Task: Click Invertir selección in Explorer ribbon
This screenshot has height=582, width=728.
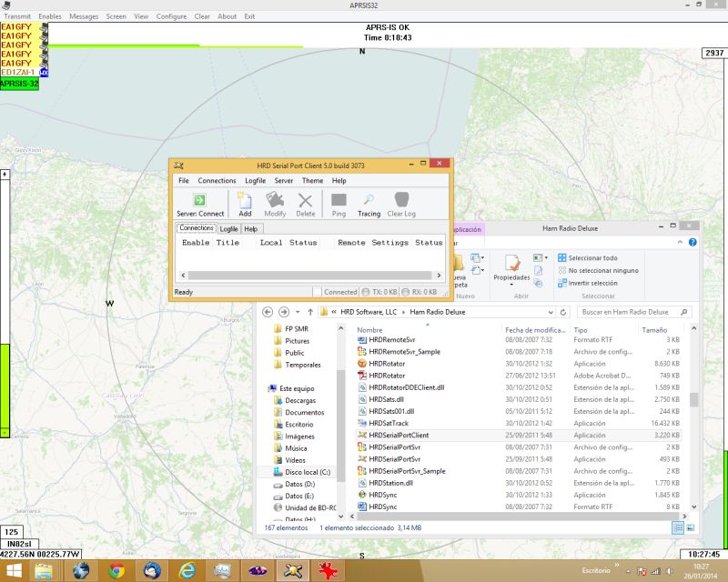Action: pos(588,283)
